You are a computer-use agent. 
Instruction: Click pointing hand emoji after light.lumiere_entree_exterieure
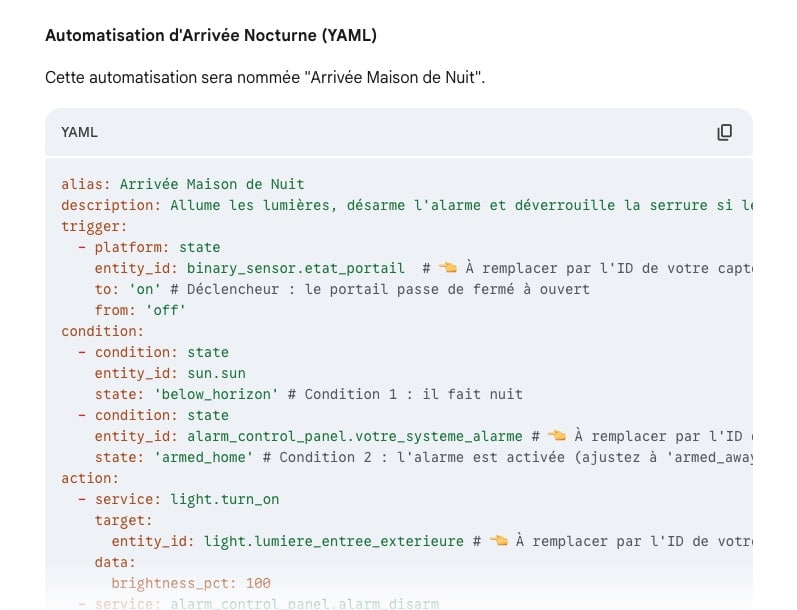click(x=498, y=541)
